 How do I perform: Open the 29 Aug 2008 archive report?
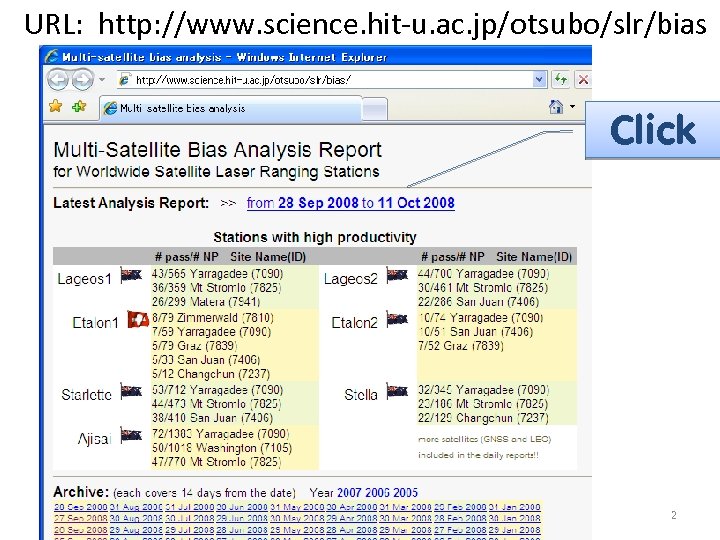[x=136, y=529]
